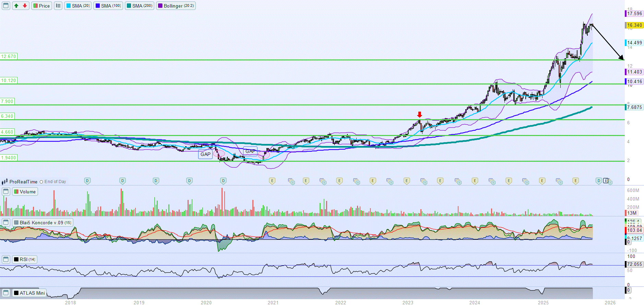Select the End of Day radio button
Screen dimensions: 644x305
tap(41, 182)
